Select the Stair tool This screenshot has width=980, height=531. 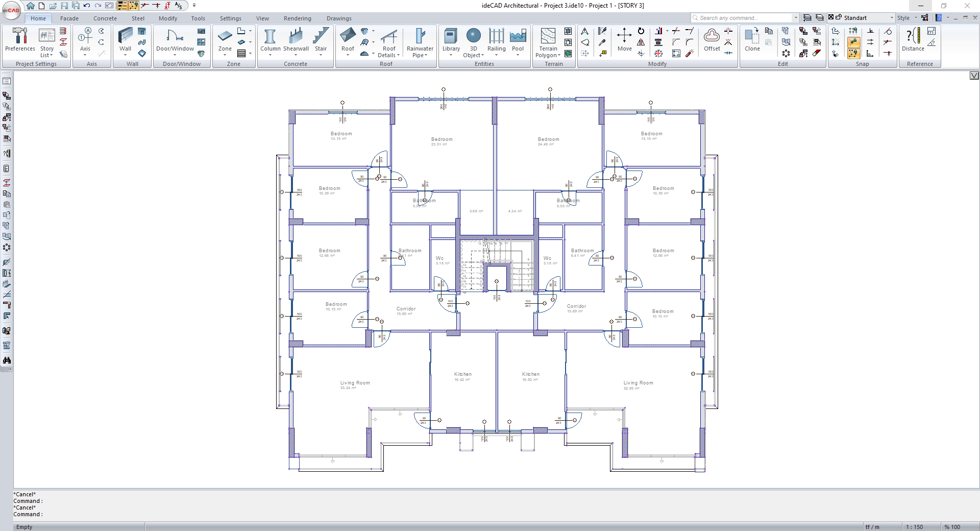(321, 40)
